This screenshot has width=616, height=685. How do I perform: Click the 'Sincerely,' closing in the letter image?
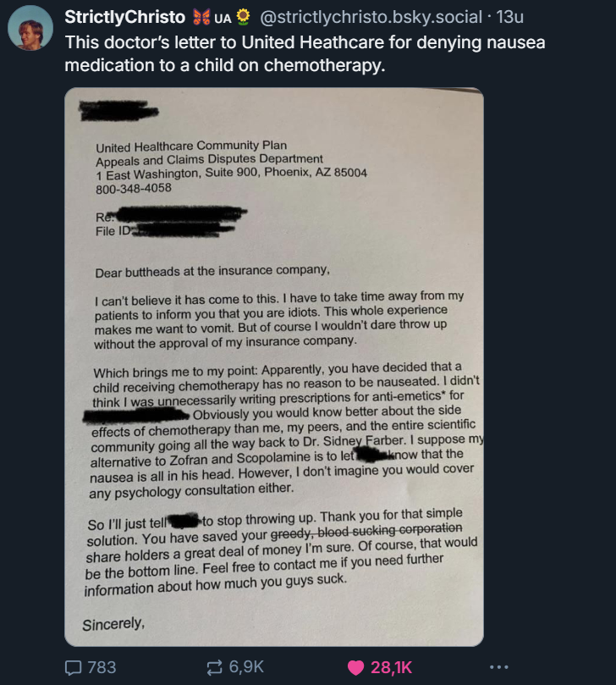(x=113, y=624)
